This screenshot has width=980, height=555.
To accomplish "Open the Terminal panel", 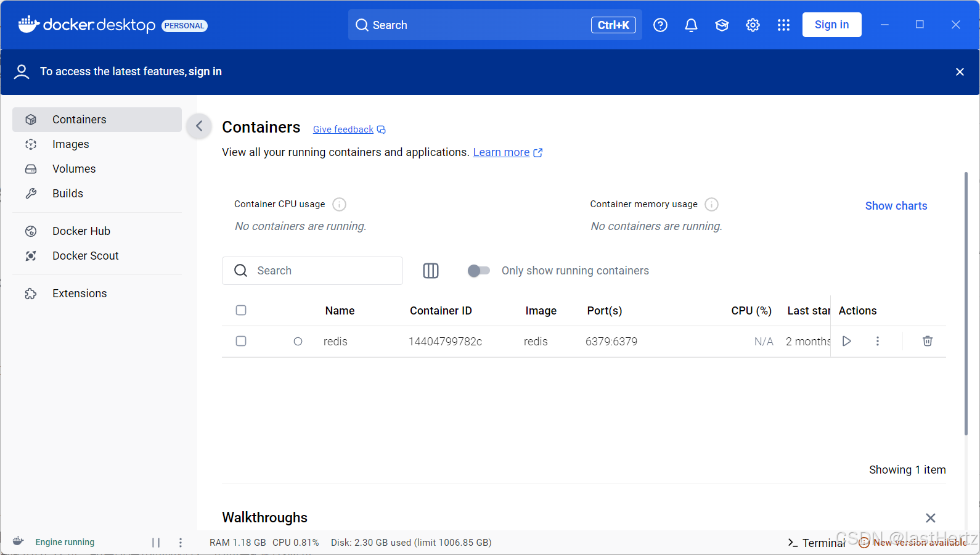I will (817, 543).
